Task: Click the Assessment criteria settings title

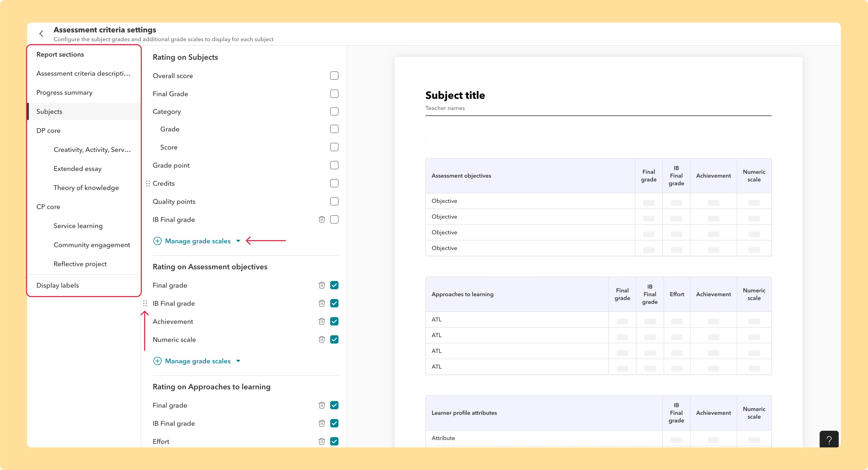Action: [105, 30]
